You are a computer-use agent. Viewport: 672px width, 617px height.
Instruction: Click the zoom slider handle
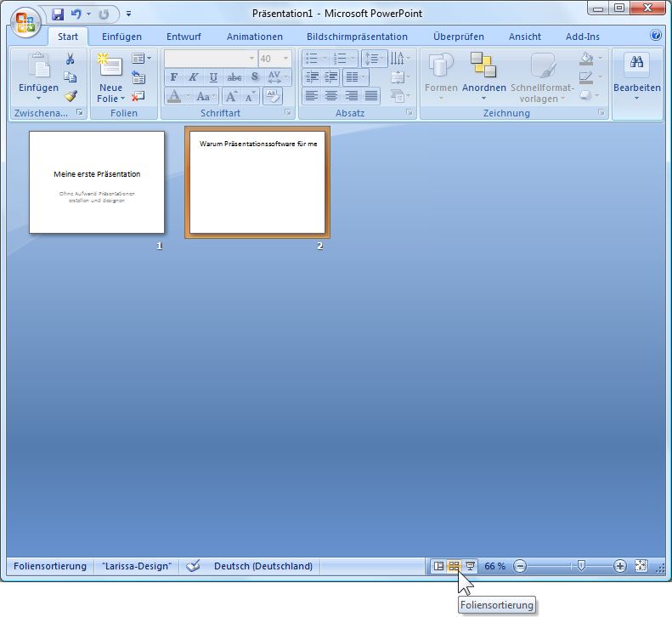(x=581, y=566)
